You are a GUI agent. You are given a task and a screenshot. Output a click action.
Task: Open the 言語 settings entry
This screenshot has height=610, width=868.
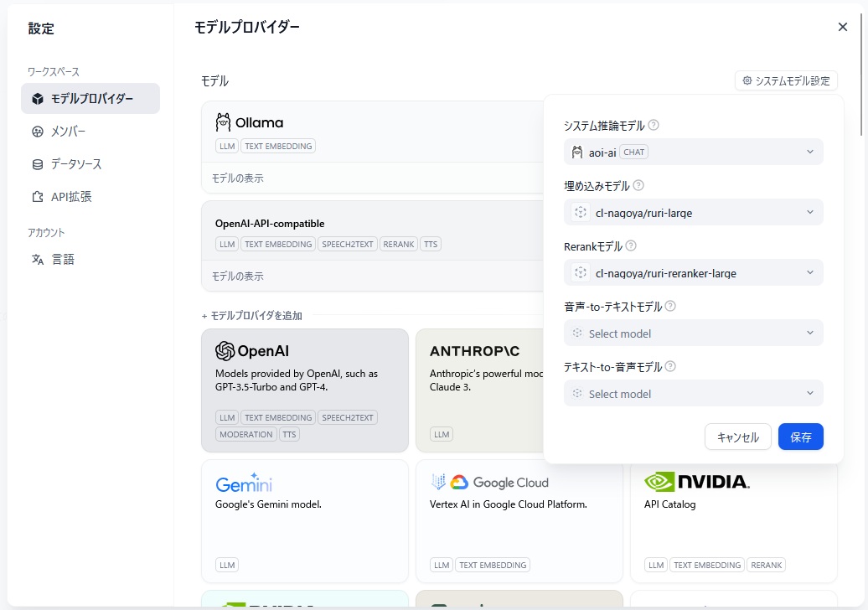point(36,259)
